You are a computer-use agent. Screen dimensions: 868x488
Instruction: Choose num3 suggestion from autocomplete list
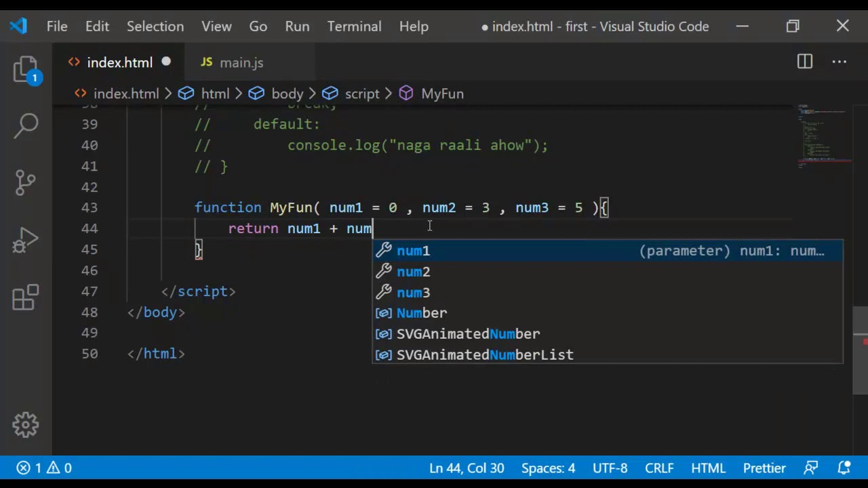[x=608, y=293]
